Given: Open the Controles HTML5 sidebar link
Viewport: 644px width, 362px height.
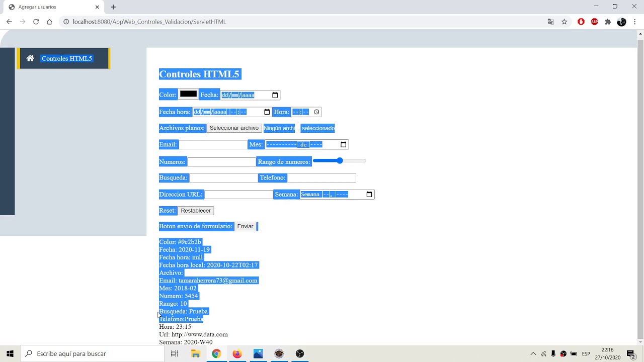Looking at the screenshot, I should (x=67, y=58).
